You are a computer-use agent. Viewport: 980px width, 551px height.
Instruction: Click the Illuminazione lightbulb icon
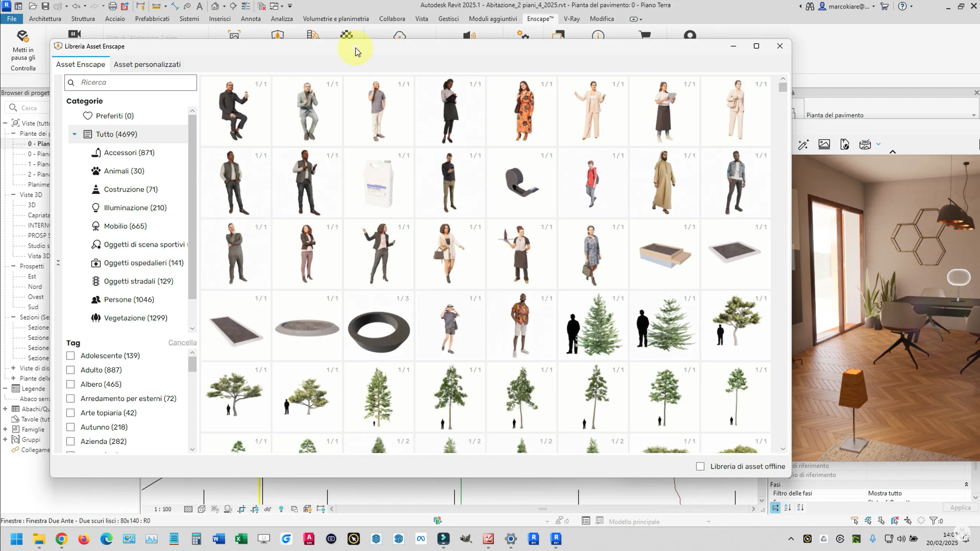[96, 208]
